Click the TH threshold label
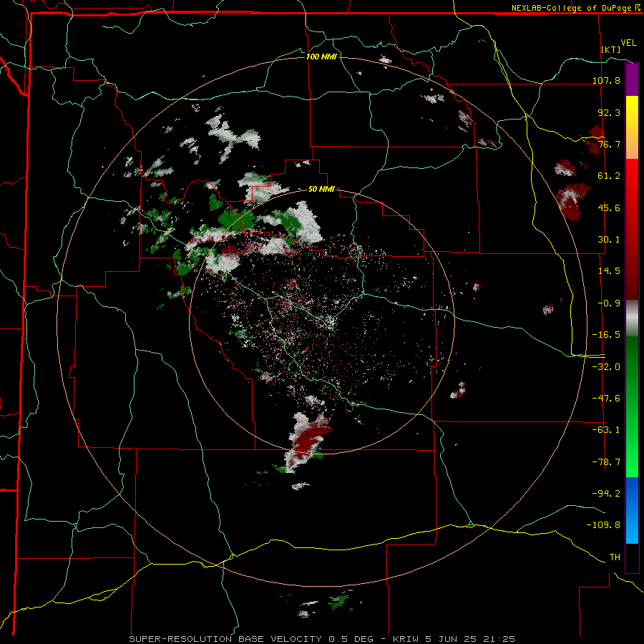This screenshot has height=644, width=644. pyautogui.click(x=615, y=557)
